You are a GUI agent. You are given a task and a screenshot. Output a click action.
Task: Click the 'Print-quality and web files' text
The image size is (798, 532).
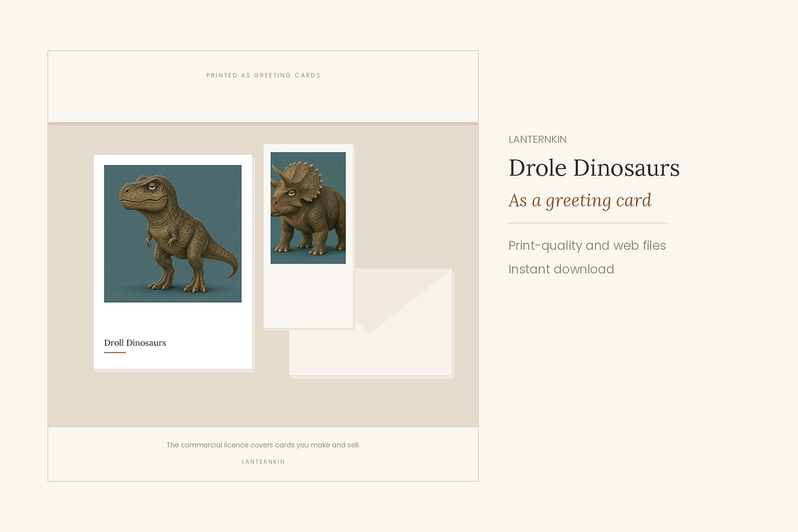587,245
